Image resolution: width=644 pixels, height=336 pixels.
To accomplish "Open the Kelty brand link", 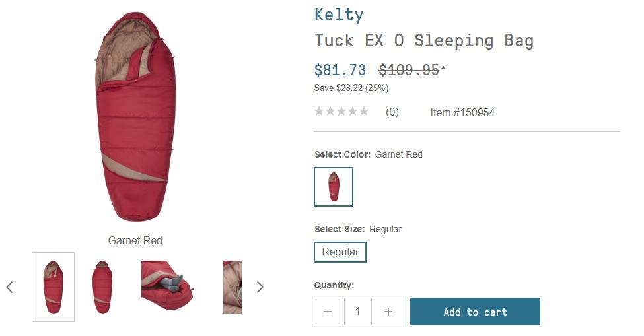I will (339, 15).
